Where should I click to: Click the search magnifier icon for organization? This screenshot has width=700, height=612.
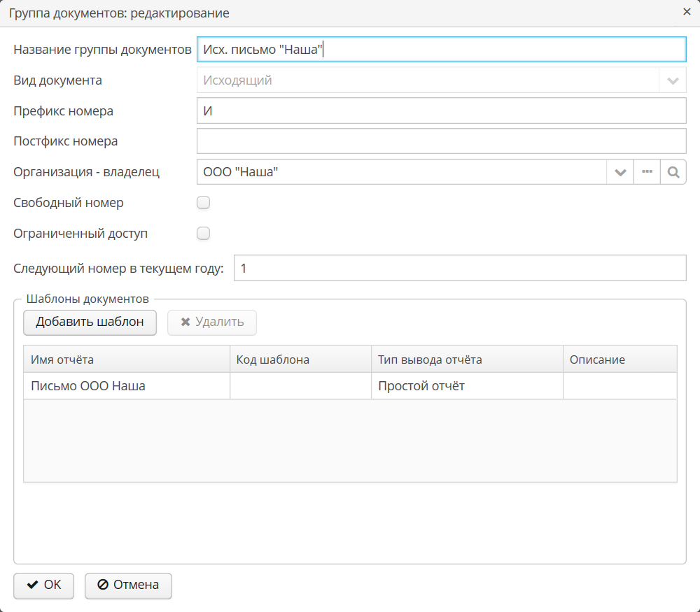click(x=673, y=172)
